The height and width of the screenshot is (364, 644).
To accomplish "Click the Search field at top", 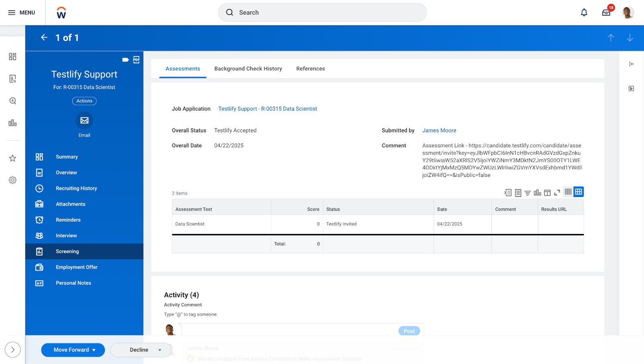I will pos(322,12).
